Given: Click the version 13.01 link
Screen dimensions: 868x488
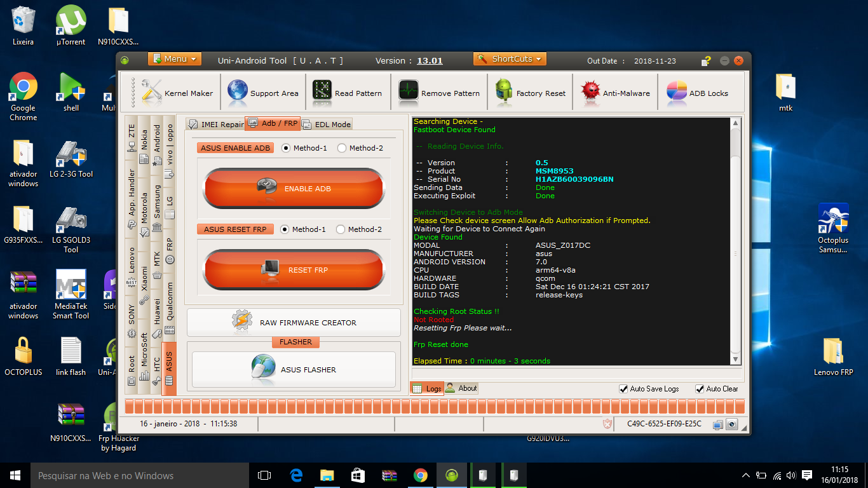Looking at the screenshot, I should (x=430, y=61).
